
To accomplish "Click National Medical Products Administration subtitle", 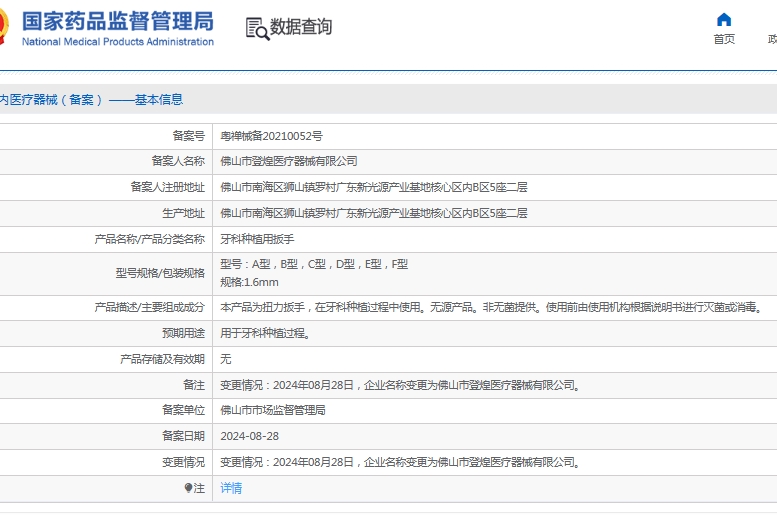I will (x=118, y=42).
